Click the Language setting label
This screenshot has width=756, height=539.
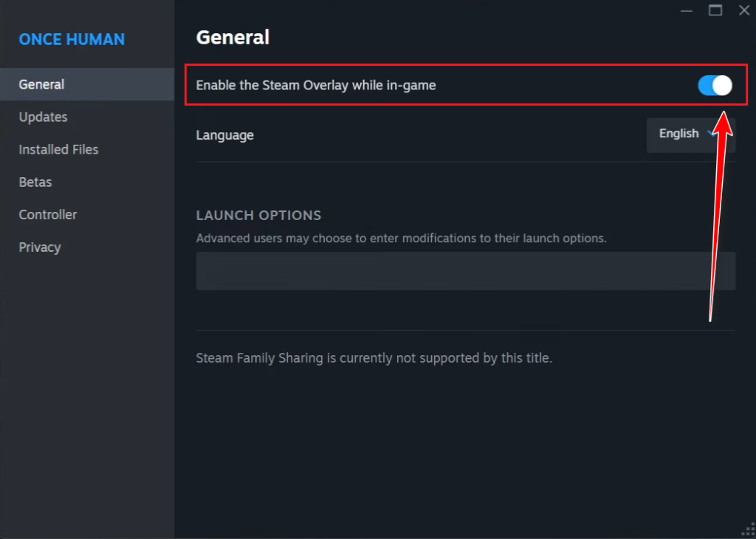pyautogui.click(x=224, y=135)
